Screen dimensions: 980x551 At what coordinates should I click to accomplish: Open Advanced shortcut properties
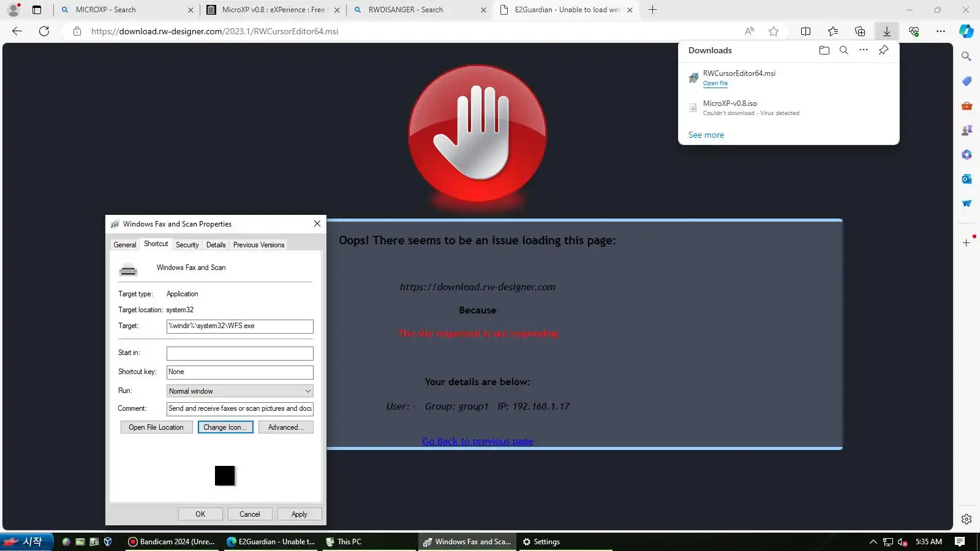(286, 427)
